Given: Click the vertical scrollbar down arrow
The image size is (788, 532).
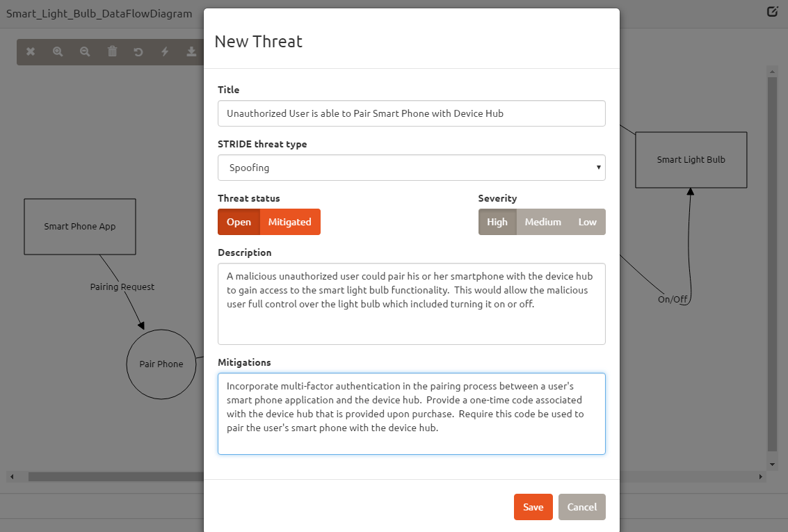Looking at the screenshot, I should coord(772,464).
